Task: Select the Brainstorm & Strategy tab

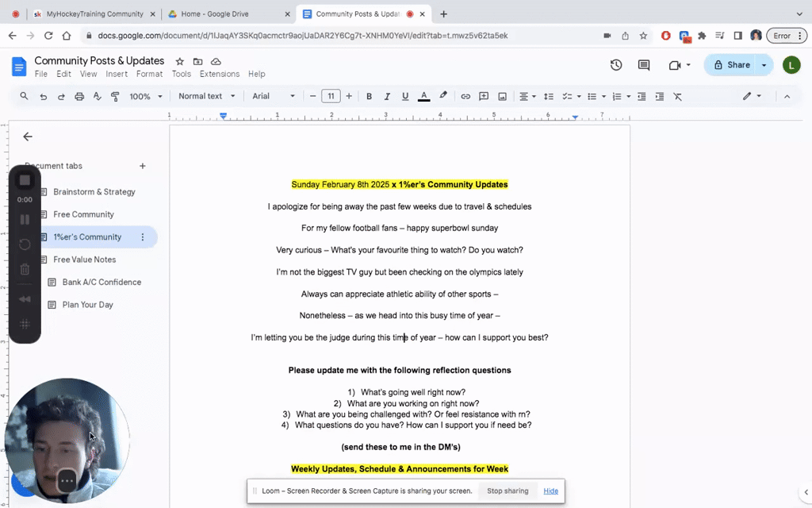Action: [94, 192]
